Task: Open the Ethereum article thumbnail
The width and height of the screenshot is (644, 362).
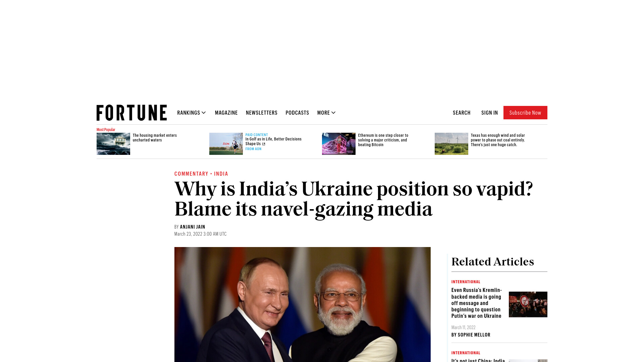Action: 339,144
